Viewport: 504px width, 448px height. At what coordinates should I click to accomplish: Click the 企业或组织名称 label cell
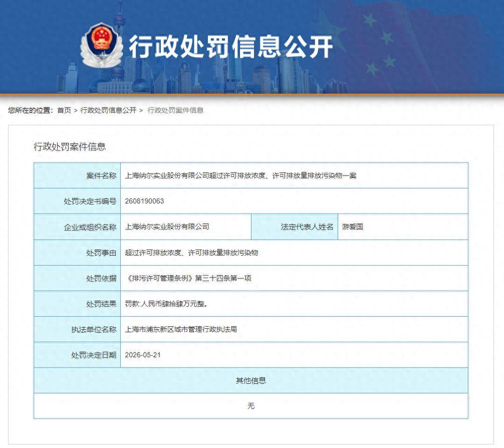77,227
